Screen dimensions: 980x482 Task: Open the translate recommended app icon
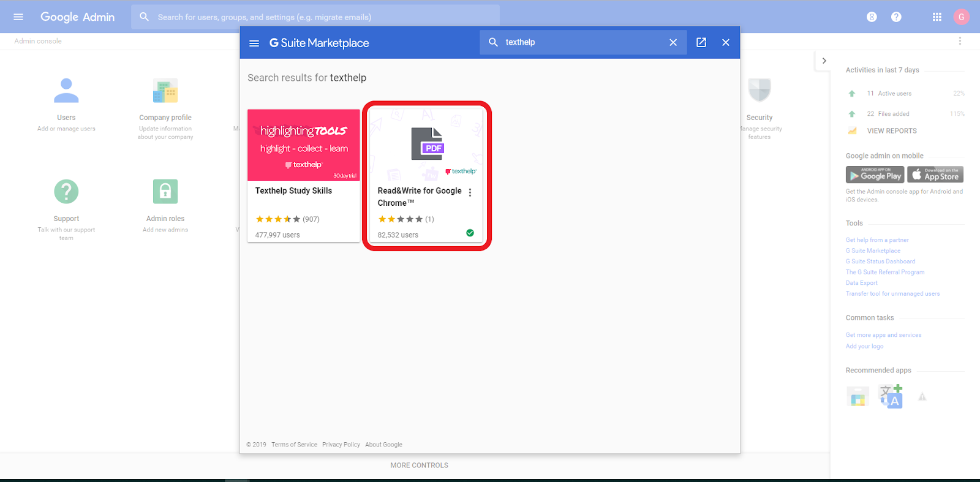891,396
